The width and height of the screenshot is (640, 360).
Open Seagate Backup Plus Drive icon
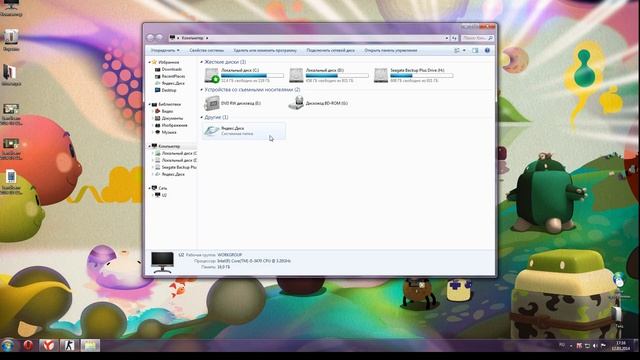coord(381,76)
